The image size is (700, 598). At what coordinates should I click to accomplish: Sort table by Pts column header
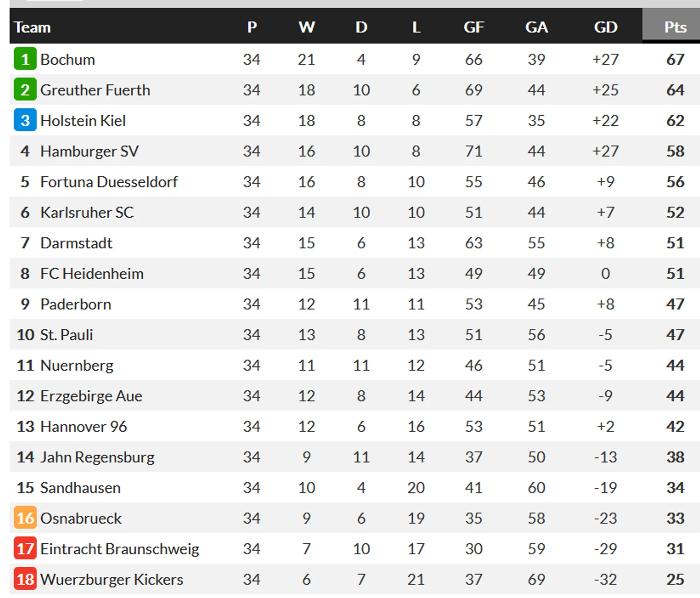click(675, 27)
